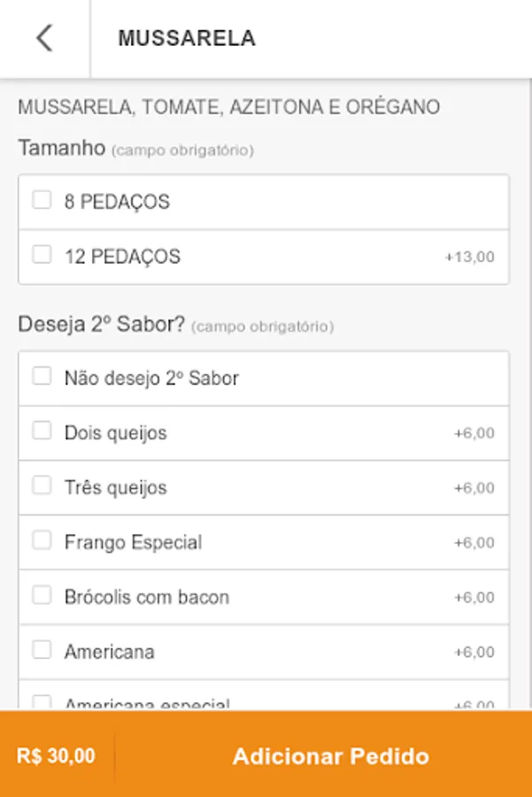Click the Deseja 2º Sabor heading

click(102, 325)
